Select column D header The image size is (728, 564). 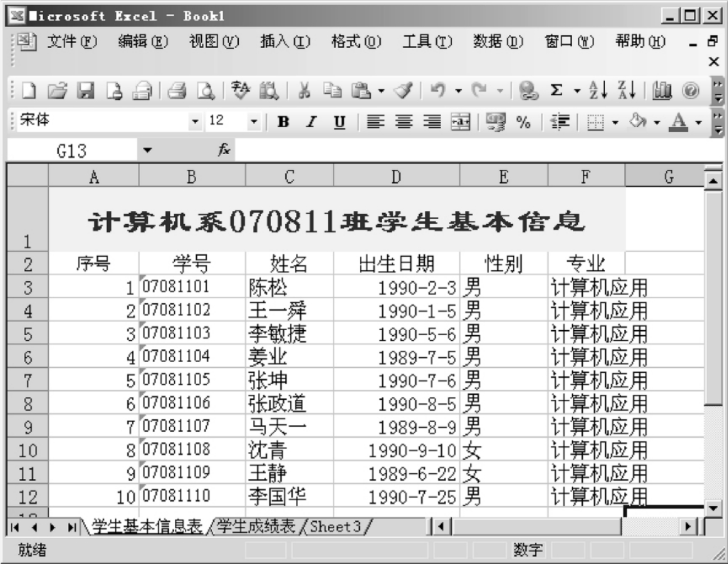[x=396, y=177]
